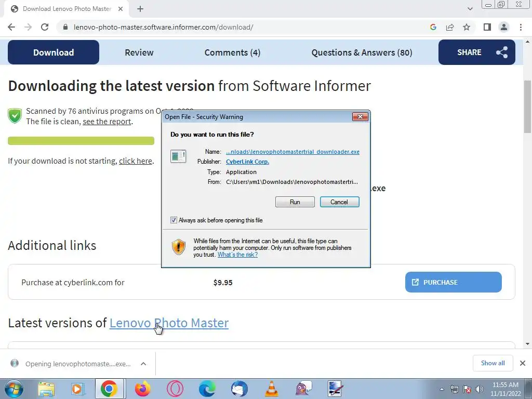Click the file name link lenovophotomastertrial_downloader.exe
This screenshot has height=399, width=532.
(x=292, y=152)
